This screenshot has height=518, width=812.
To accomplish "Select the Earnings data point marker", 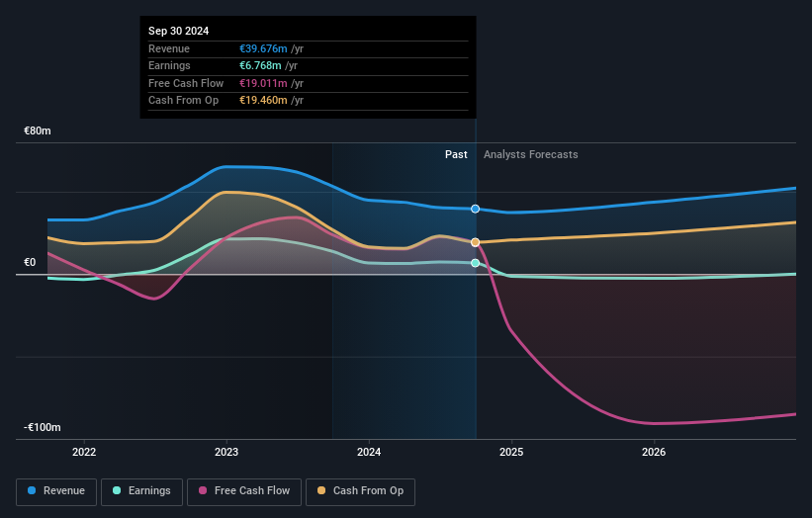I will click(476, 263).
